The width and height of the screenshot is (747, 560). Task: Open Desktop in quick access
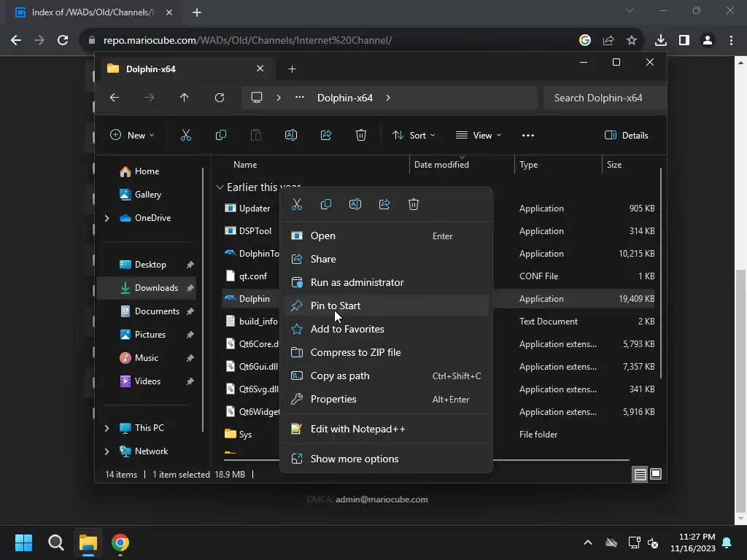(149, 264)
